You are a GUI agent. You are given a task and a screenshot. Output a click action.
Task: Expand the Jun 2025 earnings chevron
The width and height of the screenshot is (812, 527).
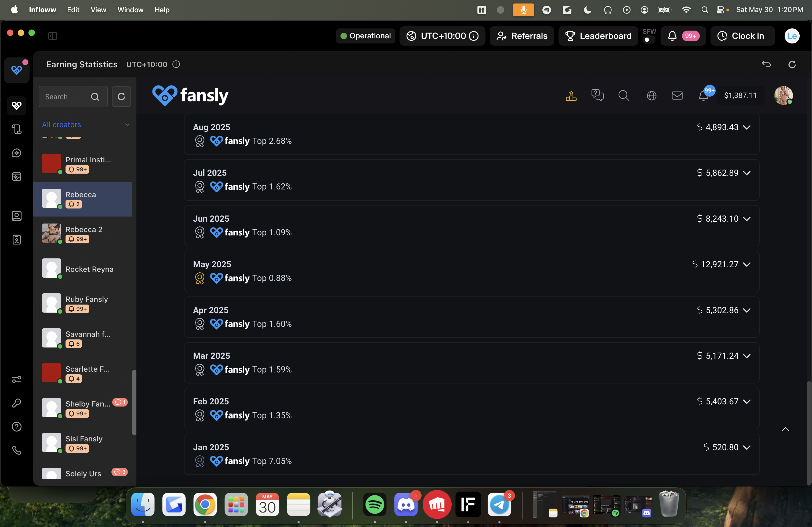pyautogui.click(x=746, y=219)
